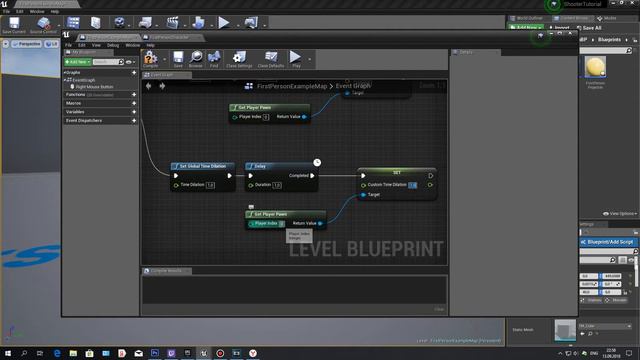Add a new event dispatcher with plus icon
The height and width of the screenshot is (360, 640).
[134, 121]
